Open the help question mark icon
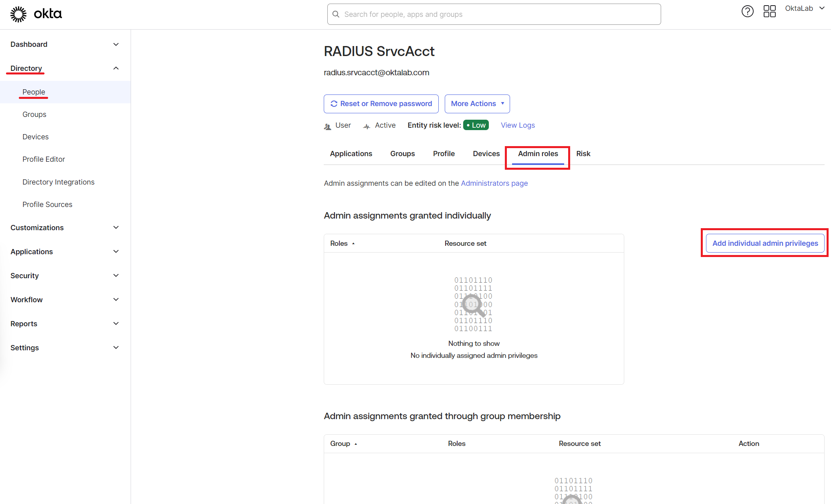 tap(747, 11)
